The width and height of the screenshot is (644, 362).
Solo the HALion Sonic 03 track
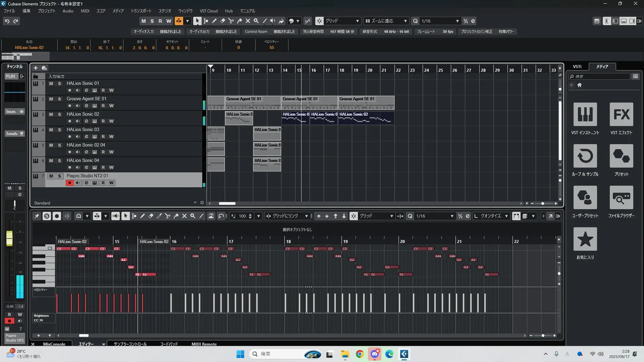coord(59,130)
